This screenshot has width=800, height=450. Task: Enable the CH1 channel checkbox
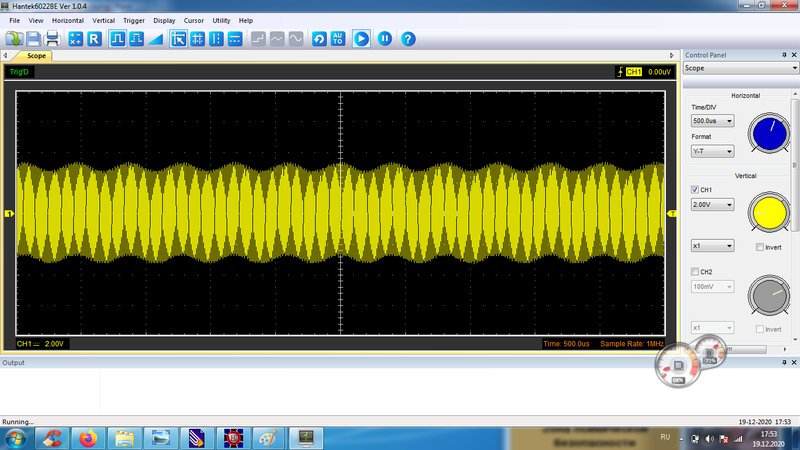click(x=696, y=190)
